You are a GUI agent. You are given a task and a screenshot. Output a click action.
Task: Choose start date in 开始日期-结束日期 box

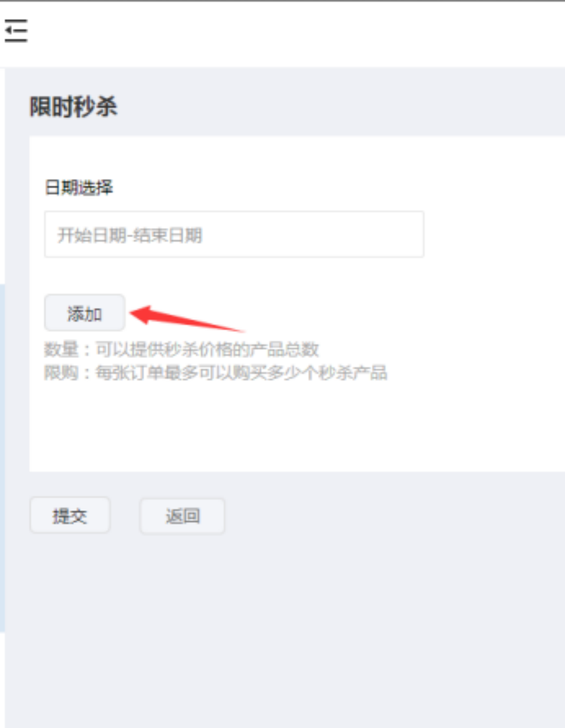click(x=234, y=234)
